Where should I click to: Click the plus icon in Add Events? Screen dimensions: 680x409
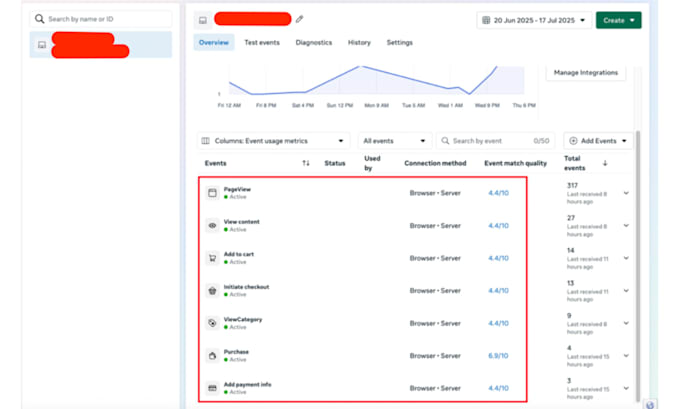pos(573,141)
